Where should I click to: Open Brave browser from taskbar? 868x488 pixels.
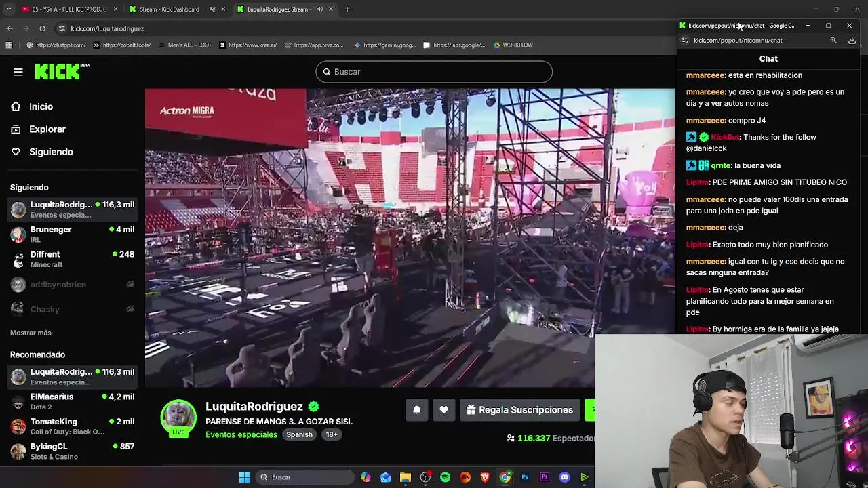(x=485, y=477)
